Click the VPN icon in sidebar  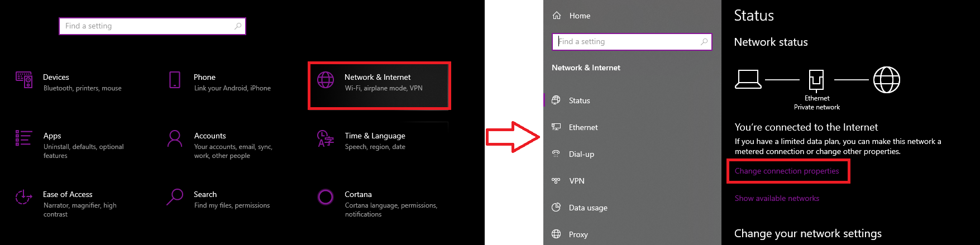556,180
